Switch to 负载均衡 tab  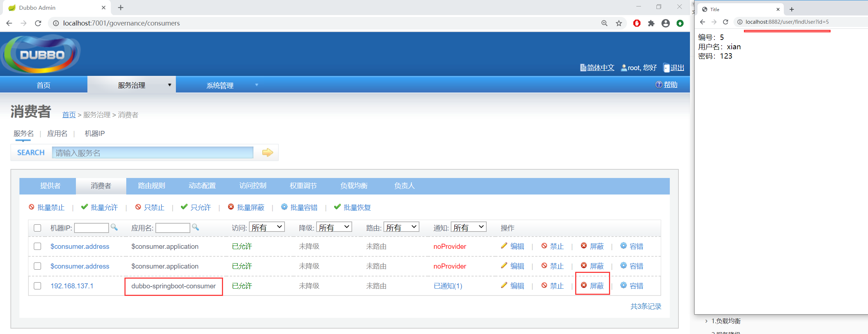(354, 186)
